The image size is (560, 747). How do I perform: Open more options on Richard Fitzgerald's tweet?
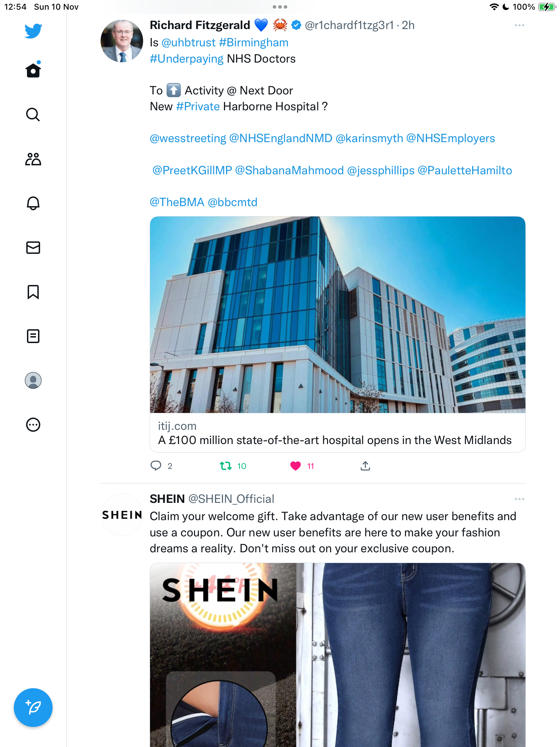pos(520,25)
